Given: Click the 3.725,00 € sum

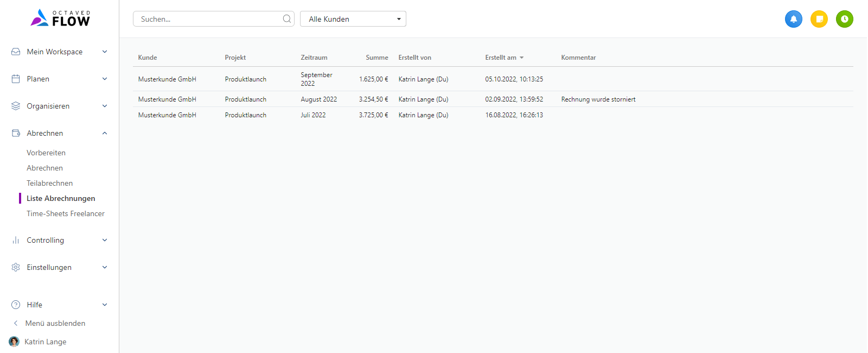Looking at the screenshot, I should [374, 115].
